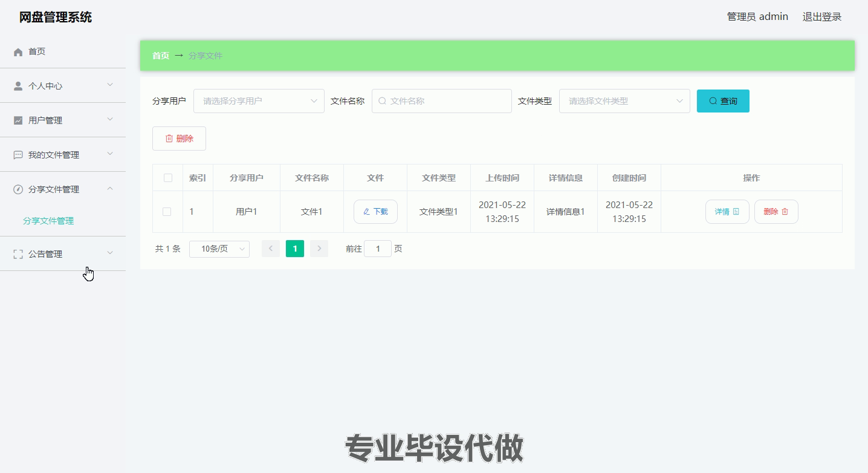Expand the 用户管理 menu chevron

(x=110, y=119)
